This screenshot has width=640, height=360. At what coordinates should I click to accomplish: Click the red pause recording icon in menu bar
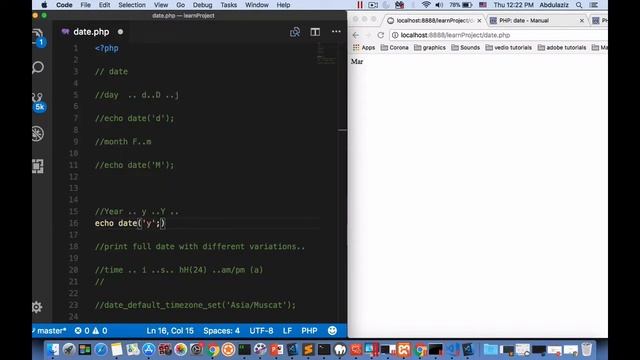(360, 5)
